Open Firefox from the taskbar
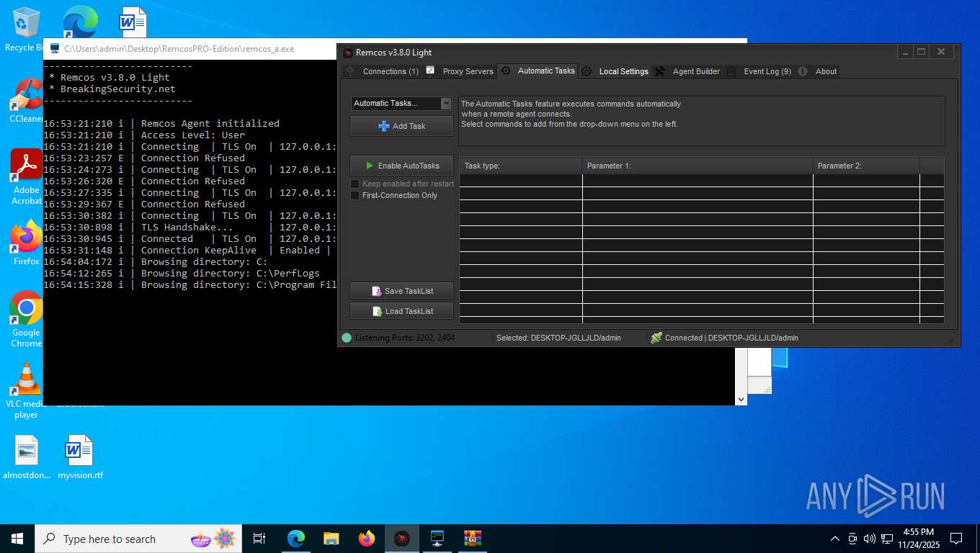Viewport: 980px width, 553px height. (x=367, y=539)
